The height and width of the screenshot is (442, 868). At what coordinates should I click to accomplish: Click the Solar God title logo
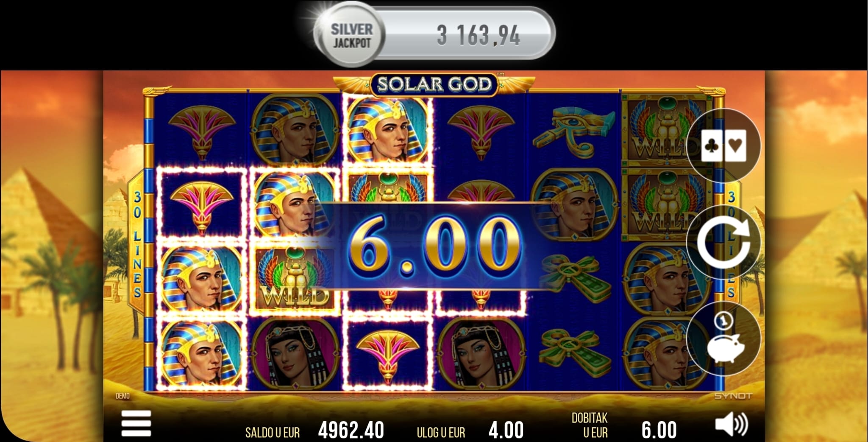click(x=434, y=84)
